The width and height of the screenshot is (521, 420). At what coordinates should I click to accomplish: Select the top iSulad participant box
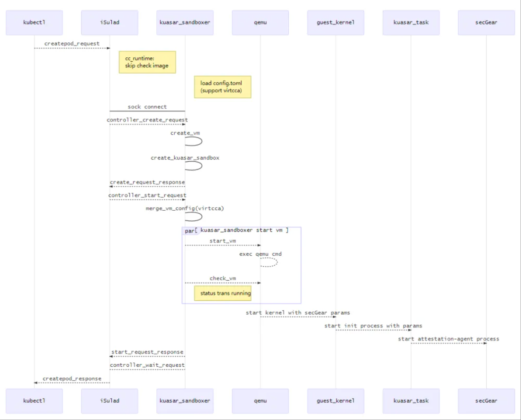110,23
